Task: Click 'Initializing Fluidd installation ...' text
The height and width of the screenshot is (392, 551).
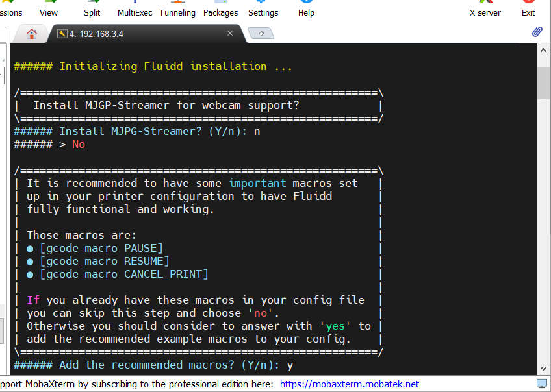Action: 175,66
